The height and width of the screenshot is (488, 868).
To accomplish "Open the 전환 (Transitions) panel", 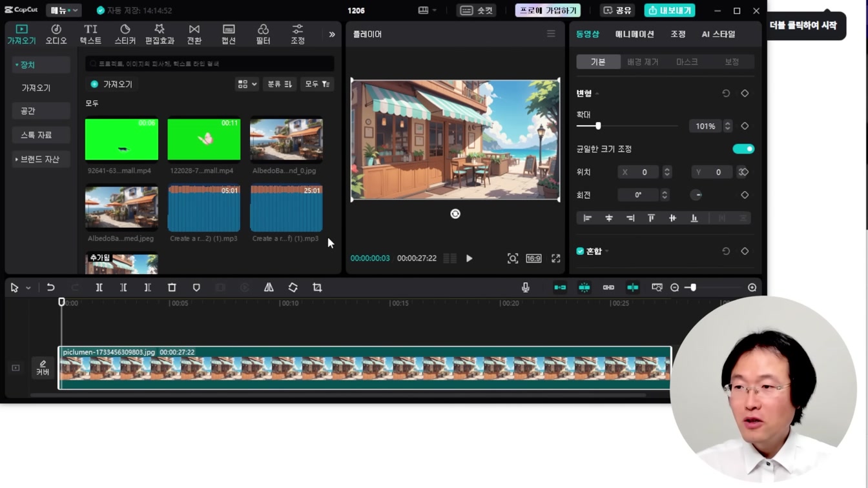I will [x=194, y=34].
